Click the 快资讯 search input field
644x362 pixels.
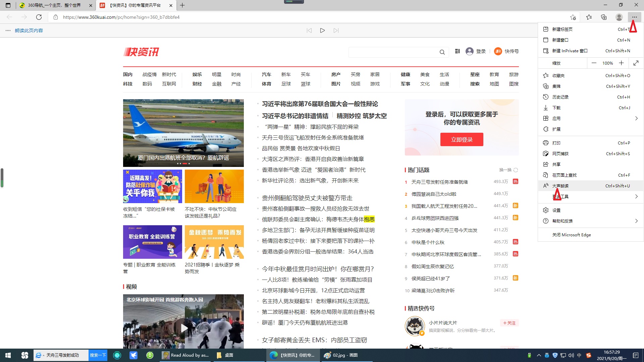[393, 52]
